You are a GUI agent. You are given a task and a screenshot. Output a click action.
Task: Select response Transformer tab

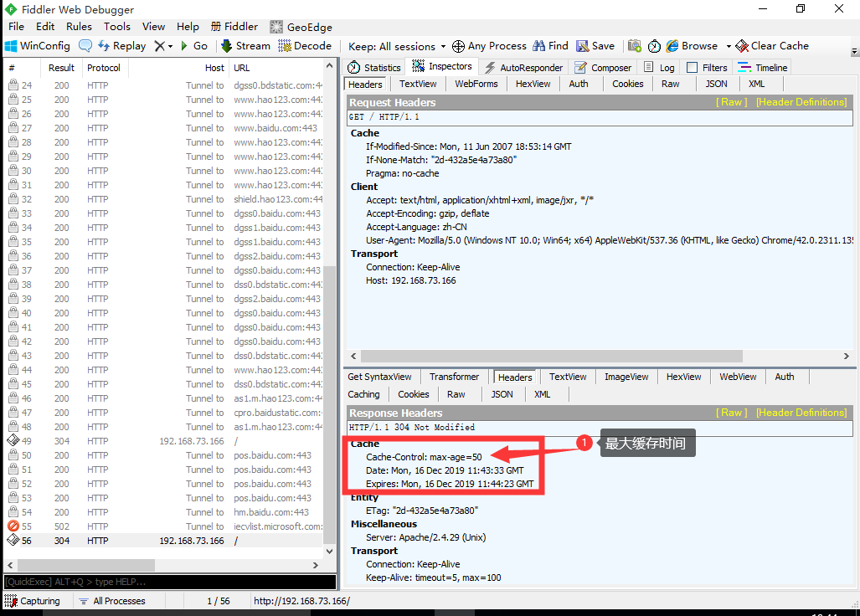coord(454,377)
